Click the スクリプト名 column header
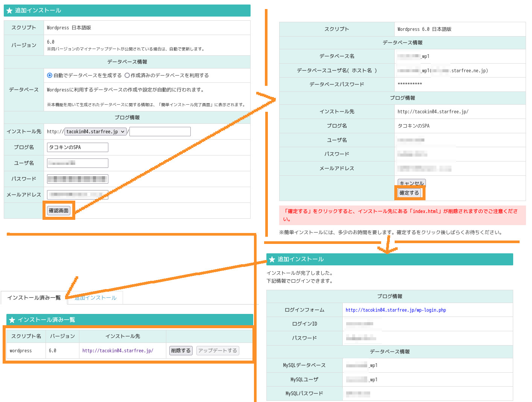The height and width of the screenshot is (402, 532). [26, 336]
